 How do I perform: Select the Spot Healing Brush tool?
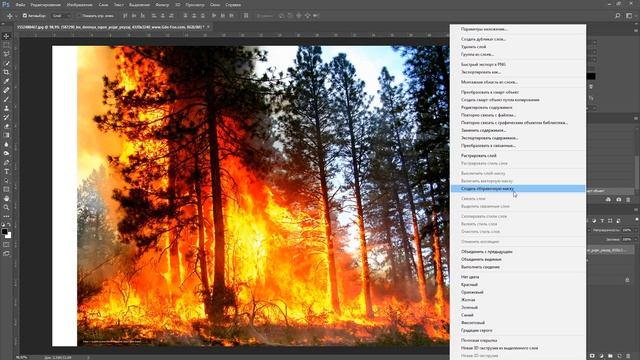click(x=6, y=90)
